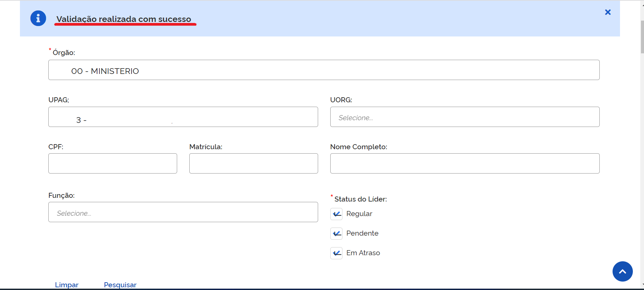Click the blue info icon in the banner

(x=38, y=18)
